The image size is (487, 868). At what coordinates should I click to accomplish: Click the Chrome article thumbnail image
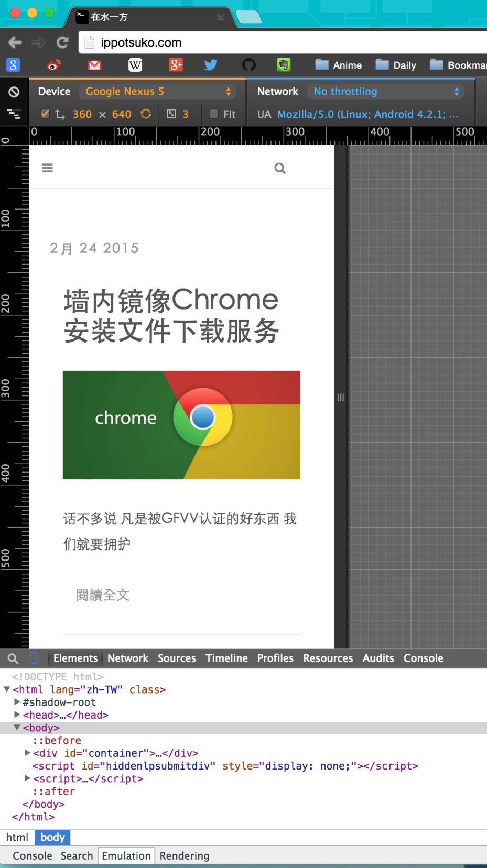[181, 425]
